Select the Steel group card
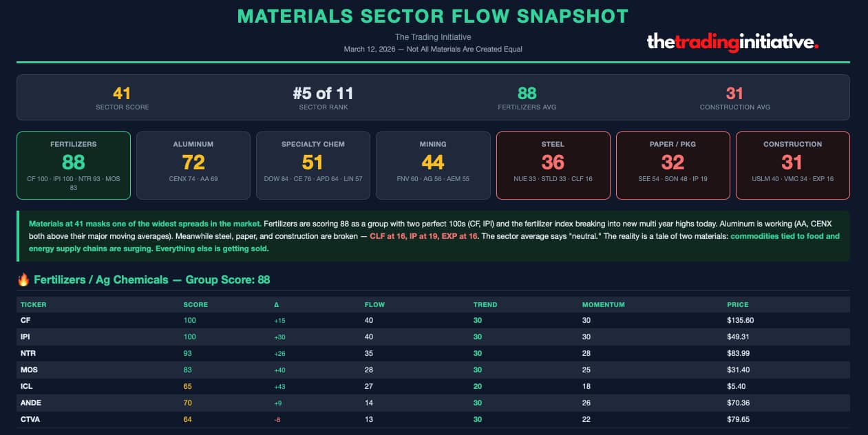 [553, 165]
